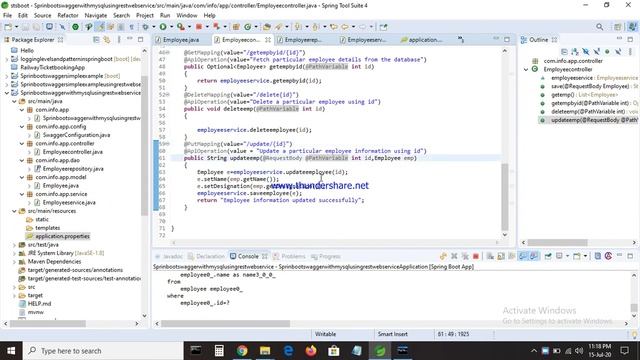640x360 pixels.
Task: Toggle Scroll Lock in Console toolbar
Action: pos(501,256)
